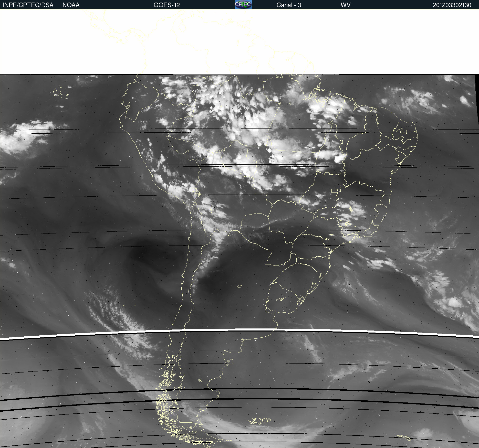Click the CPTEC logo in the header
The width and height of the screenshot is (479, 448).
(243, 5)
